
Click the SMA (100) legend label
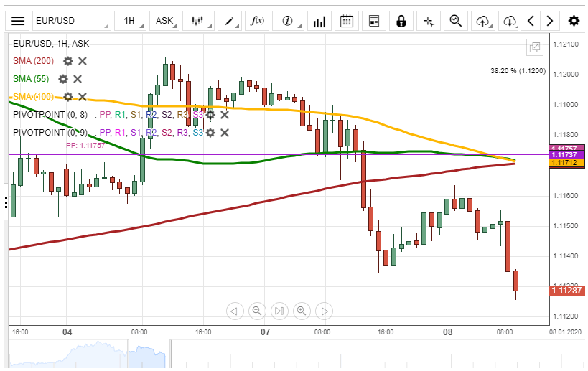click(x=33, y=97)
